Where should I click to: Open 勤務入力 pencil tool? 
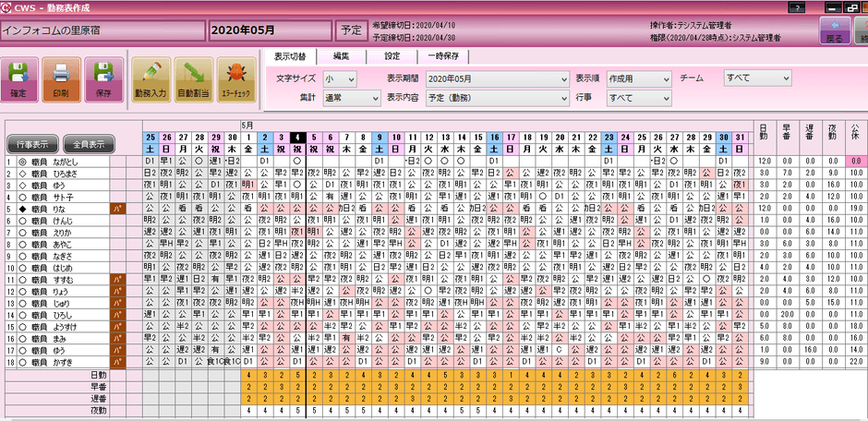[x=150, y=79]
